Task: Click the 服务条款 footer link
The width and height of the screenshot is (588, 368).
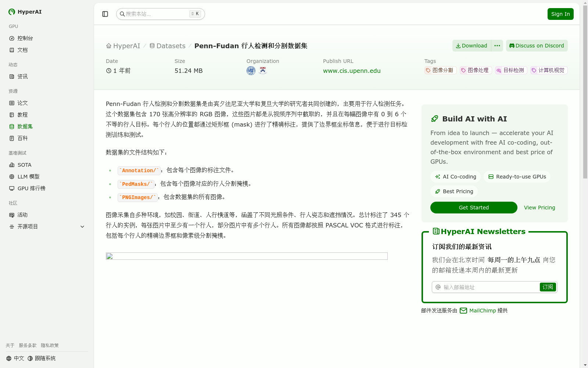Action: pyautogui.click(x=28, y=346)
